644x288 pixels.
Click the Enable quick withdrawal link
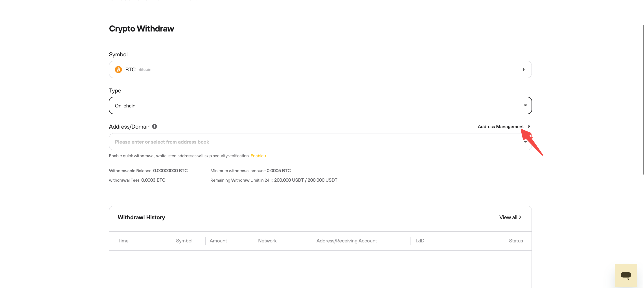(x=258, y=156)
